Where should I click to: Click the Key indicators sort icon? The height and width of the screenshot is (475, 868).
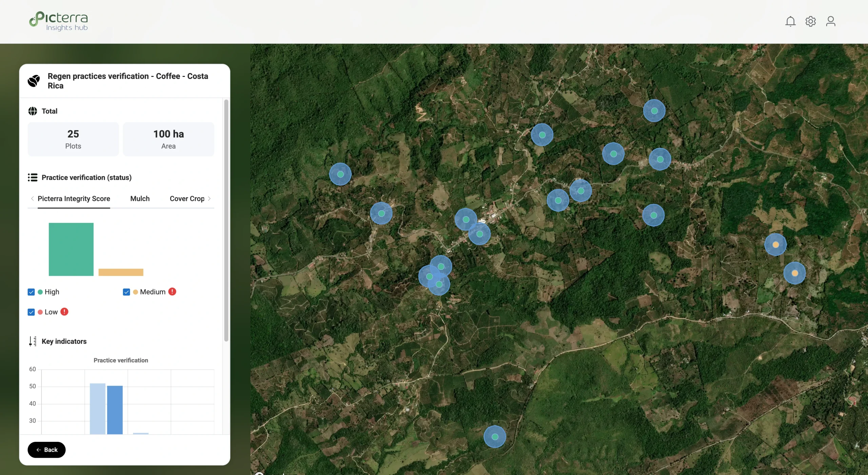coord(33,341)
